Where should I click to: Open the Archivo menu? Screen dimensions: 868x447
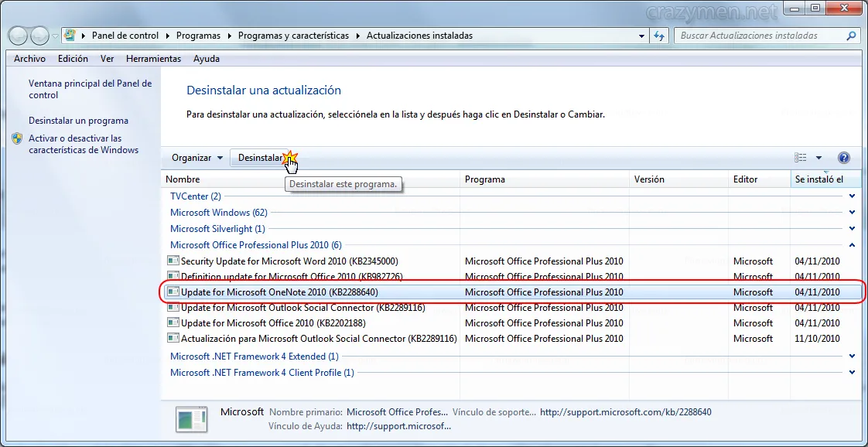(x=30, y=59)
